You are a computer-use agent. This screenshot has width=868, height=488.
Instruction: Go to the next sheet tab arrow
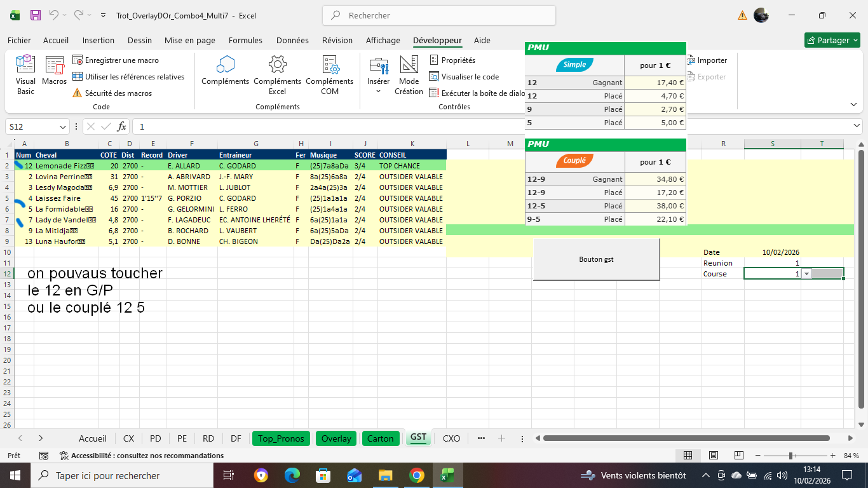pyautogui.click(x=41, y=438)
